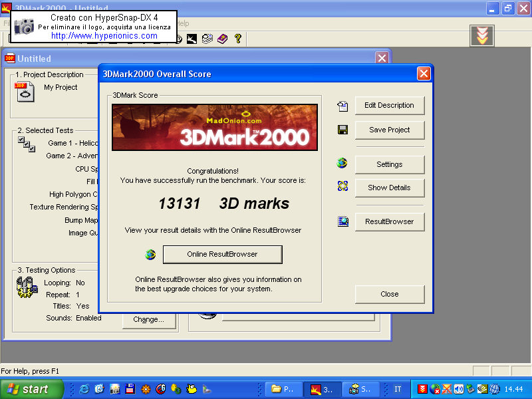The image size is (532, 399).
Task: Restore down the main 3DMark2000 window
Action: pos(508,8)
